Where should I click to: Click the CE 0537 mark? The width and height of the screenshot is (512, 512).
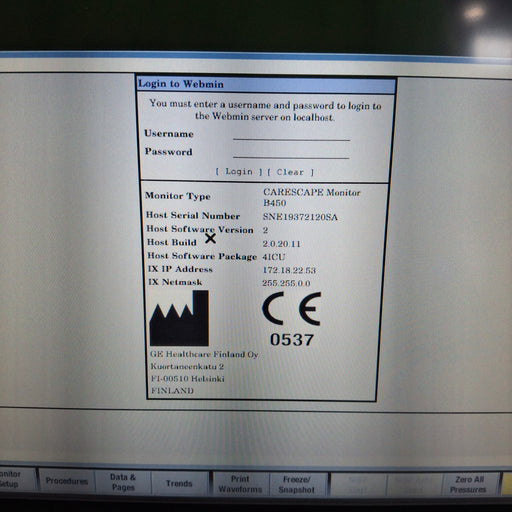[x=292, y=319]
